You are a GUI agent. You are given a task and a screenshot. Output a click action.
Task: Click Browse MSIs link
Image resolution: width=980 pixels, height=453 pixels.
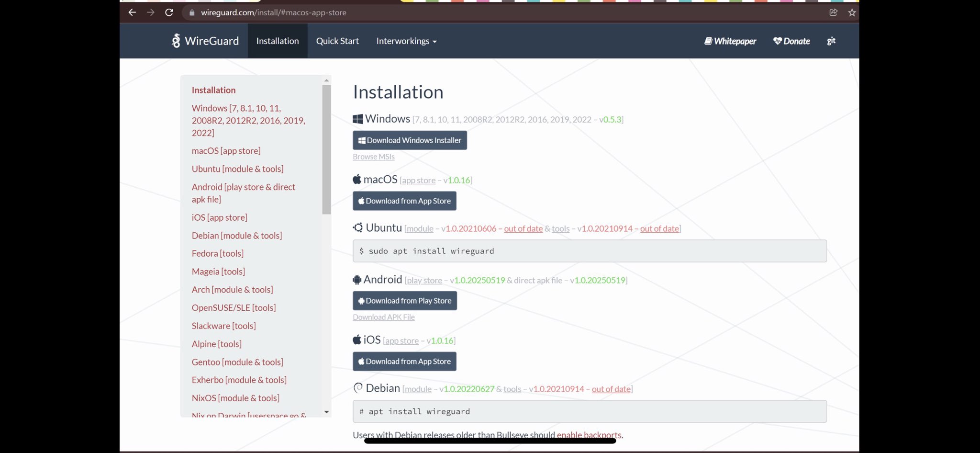click(374, 157)
